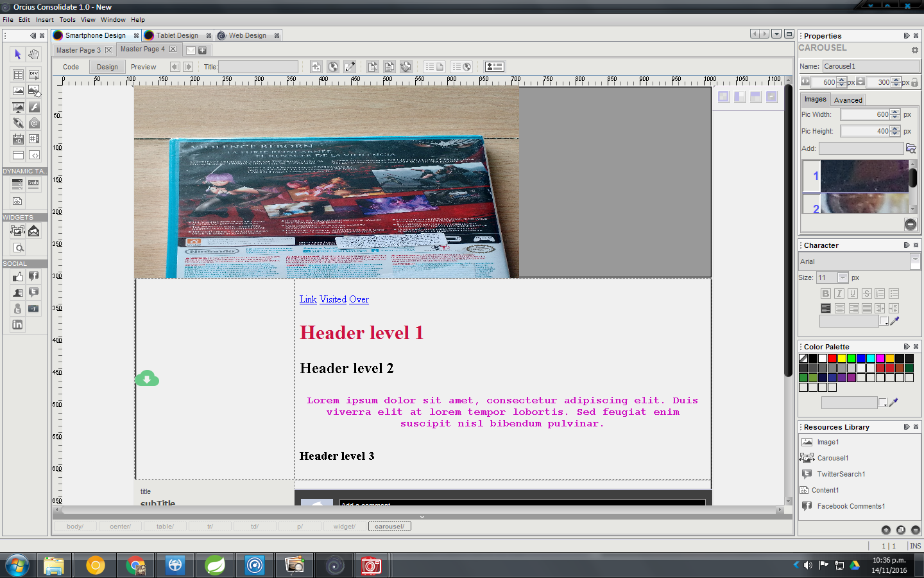This screenshot has width=924, height=578.
Task: Click the Visited hyperlink on canvas
Action: point(333,299)
